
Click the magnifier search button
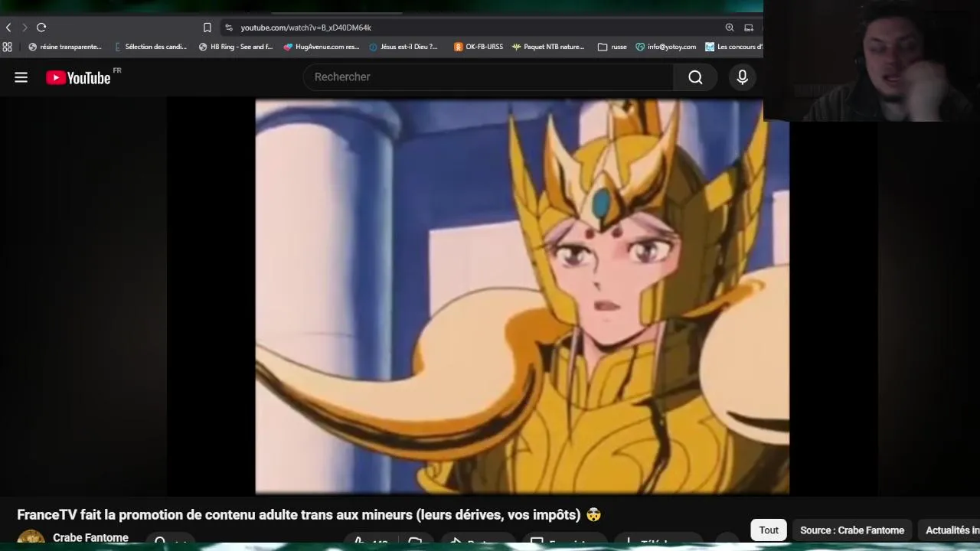695,77
